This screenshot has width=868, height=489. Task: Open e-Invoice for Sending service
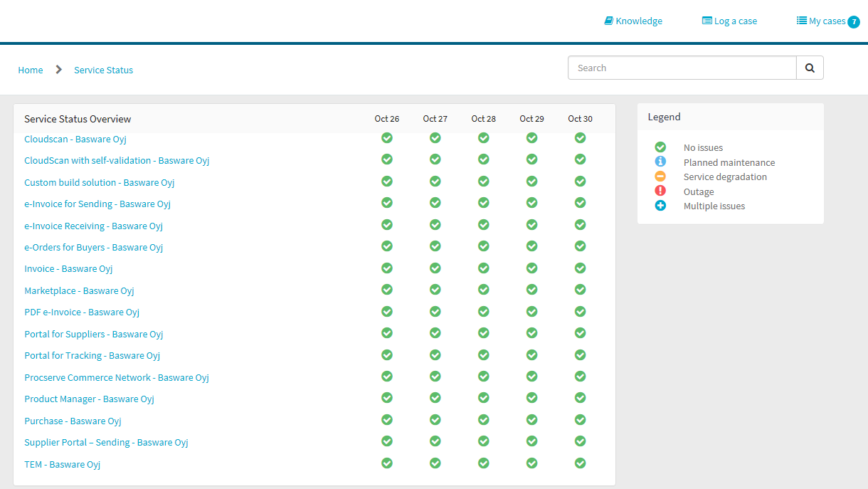[97, 204]
